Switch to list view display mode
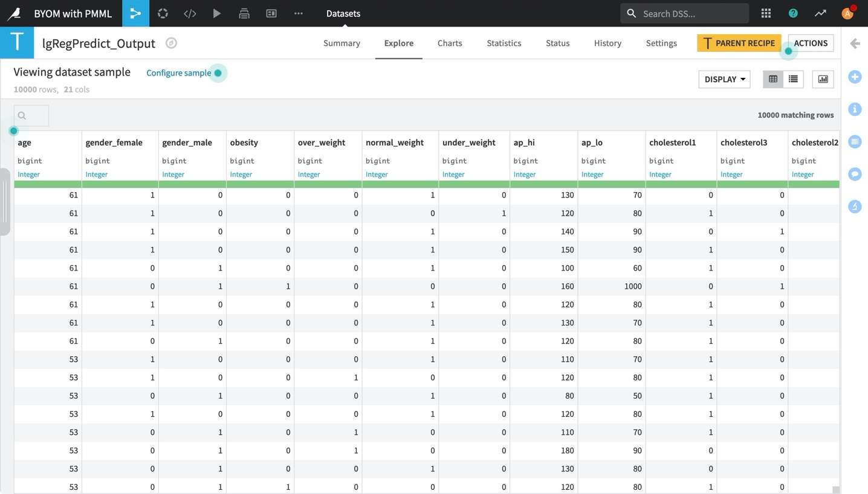The image size is (868, 494). pos(792,79)
